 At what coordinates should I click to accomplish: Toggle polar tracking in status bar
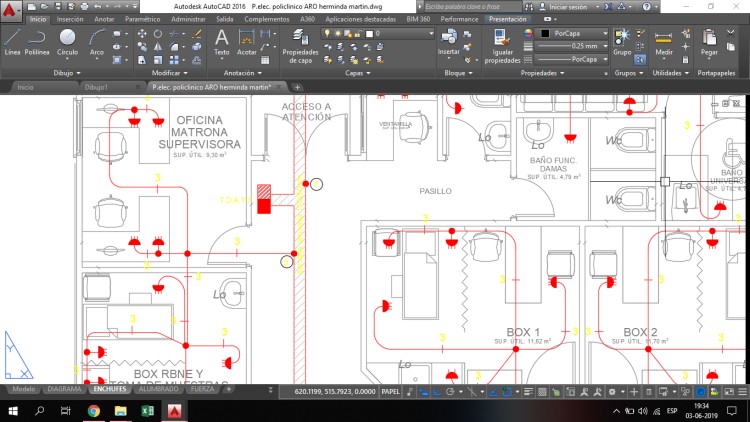[x=450, y=392]
